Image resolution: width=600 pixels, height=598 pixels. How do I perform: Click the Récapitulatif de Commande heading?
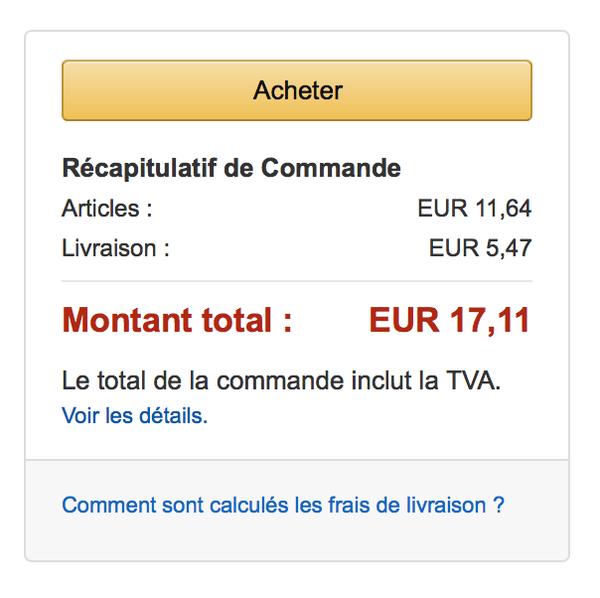pyautogui.click(x=231, y=168)
